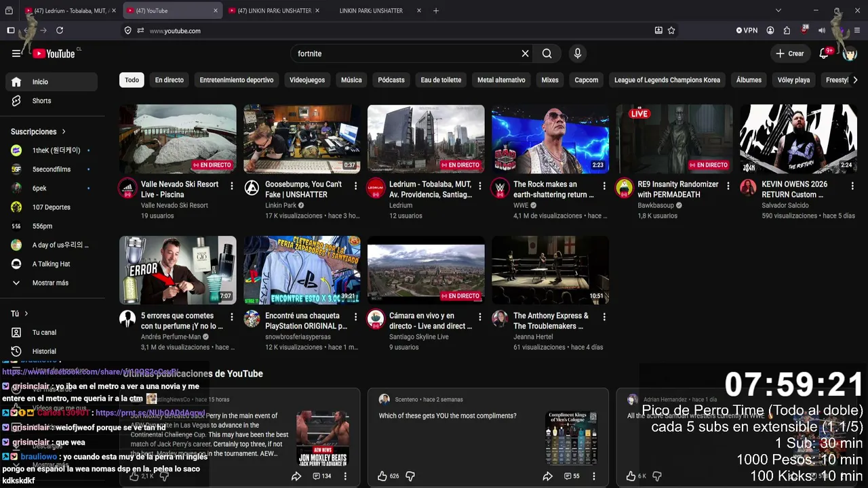Open options for Valle Nevado Ski Resort video

(232, 186)
